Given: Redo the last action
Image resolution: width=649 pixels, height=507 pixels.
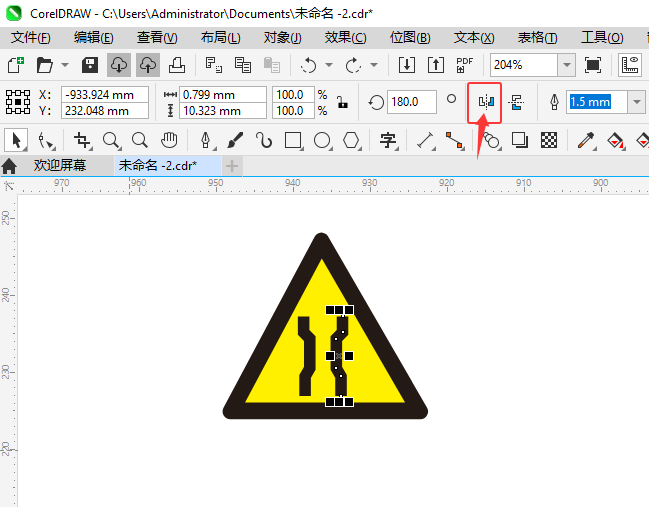Looking at the screenshot, I should pyautogui.click(x=353, y=65).
